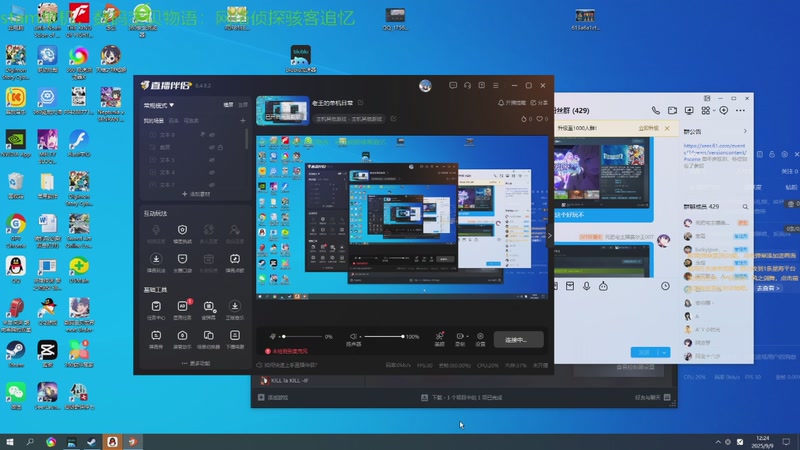
Task: Select the second scene tab beside 我的场景
Action: pyautogui.click(x=173, y=121)
